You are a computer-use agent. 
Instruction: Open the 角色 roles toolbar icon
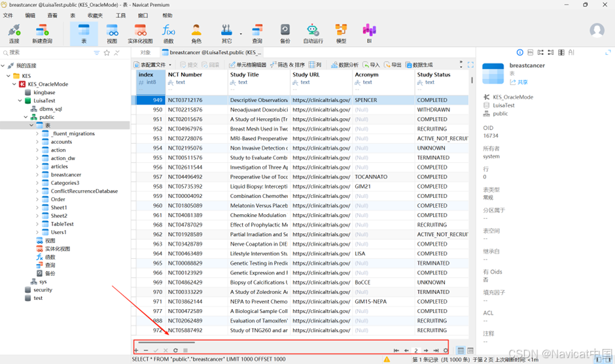tap(196, 34)
